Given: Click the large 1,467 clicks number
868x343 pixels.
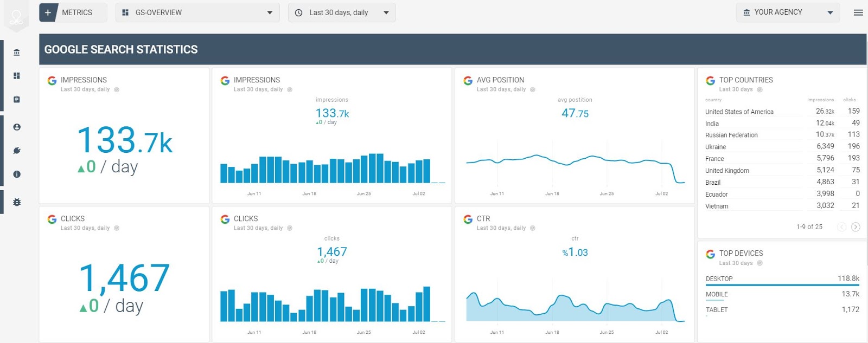Looking at the screenshot, I should click(125, 278).
